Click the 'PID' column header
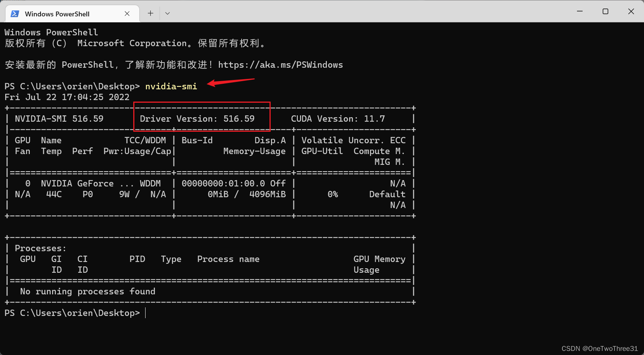644x355 pixels. click(137, 259)
